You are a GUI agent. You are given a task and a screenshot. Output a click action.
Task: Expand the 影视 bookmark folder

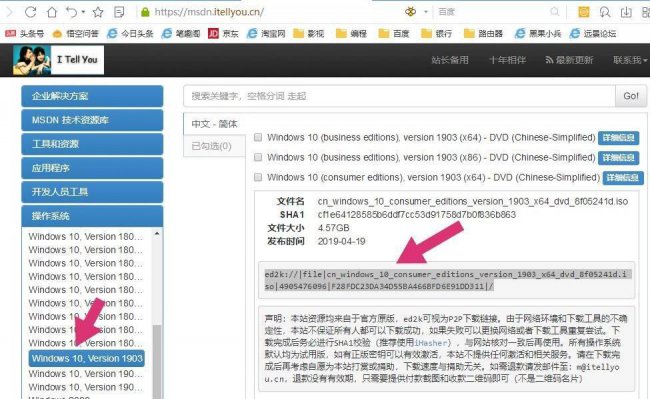tap(309, 34)
